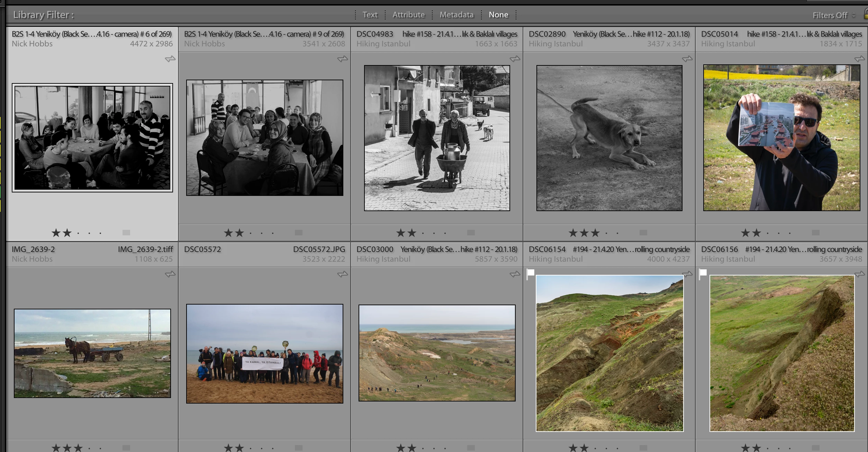Viewport: 868px width, 452px height.
Task: Select the beach group banner photo DSC05572
Action: click(265, 353)
